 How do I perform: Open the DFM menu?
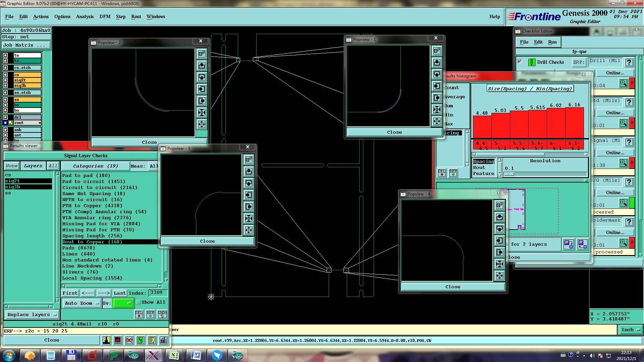tap(105, 16)
